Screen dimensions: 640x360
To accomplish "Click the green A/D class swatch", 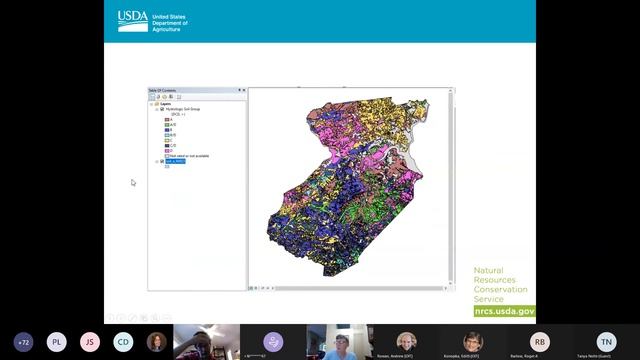I will [167, 125].
